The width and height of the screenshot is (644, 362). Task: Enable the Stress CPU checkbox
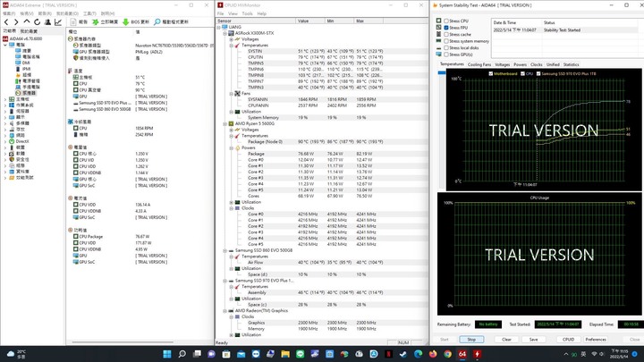tap(446, 21)
